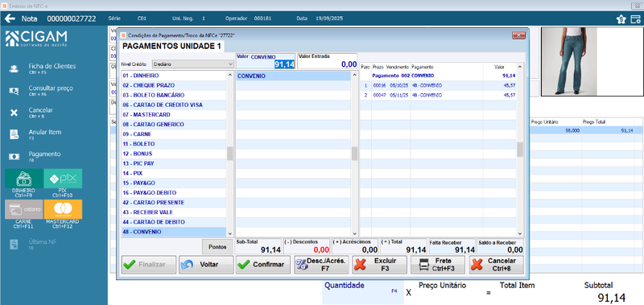Screen dimensions: 644x305
Task: Click the Frete Ctrl+F3 button
Action: (438, 265)
